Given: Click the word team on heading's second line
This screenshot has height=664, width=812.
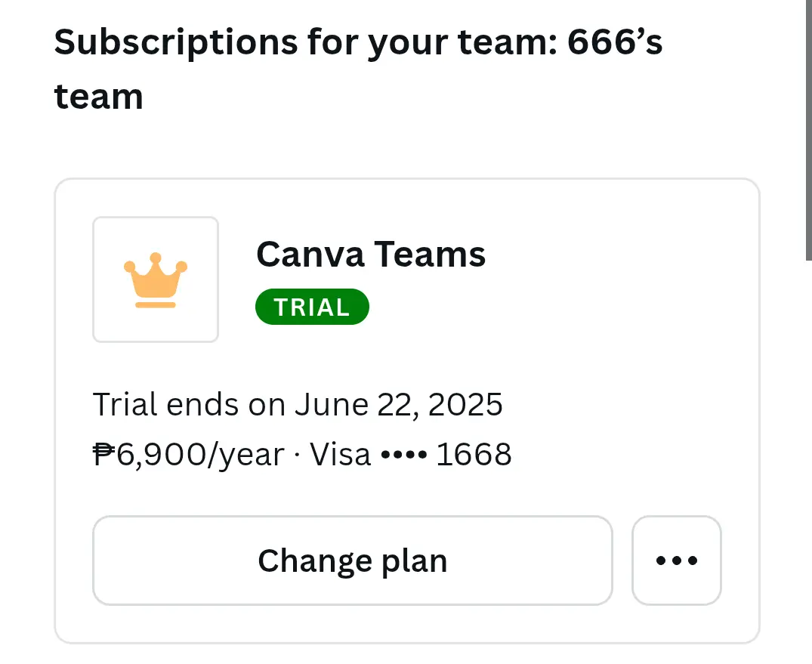Looking at the screenshot, I should pyautogui.click(x=98, y=97).
